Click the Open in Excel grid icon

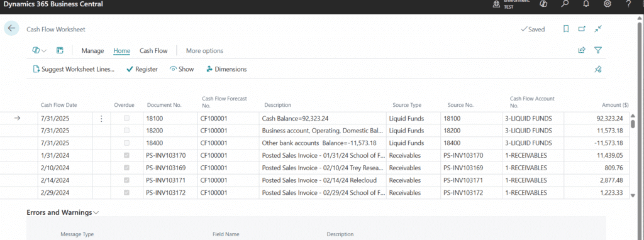(60, 50)
